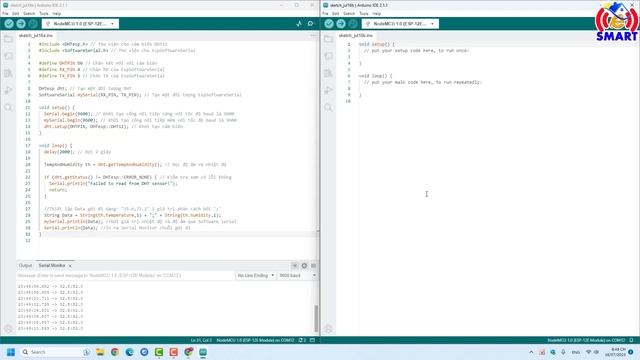
Task: Open Boards Manager icon in right window sidebar
Action: click(x=328, y=56)
